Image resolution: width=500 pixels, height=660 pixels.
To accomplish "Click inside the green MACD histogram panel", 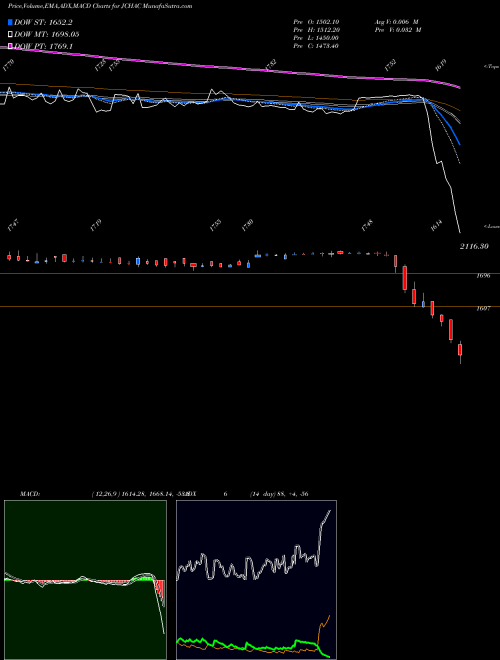I will click(85, 580).
